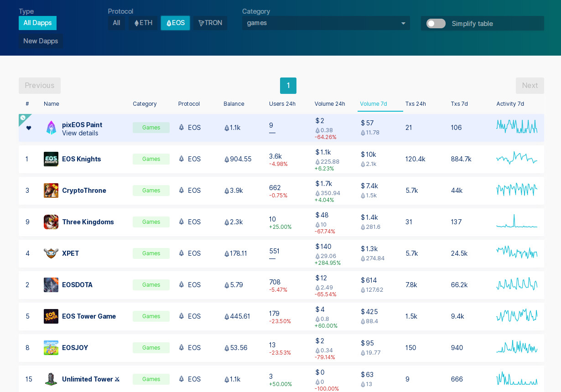The image size is (561, 392).
Task: Click the +284.95% volume change text
Action: (327, 263)
